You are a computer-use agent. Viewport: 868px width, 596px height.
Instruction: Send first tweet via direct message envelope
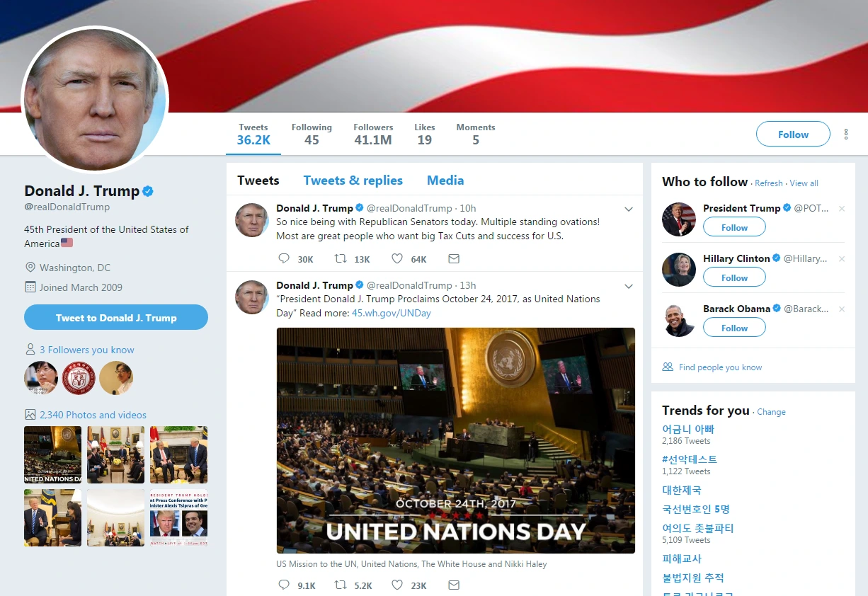pos(454,259)
